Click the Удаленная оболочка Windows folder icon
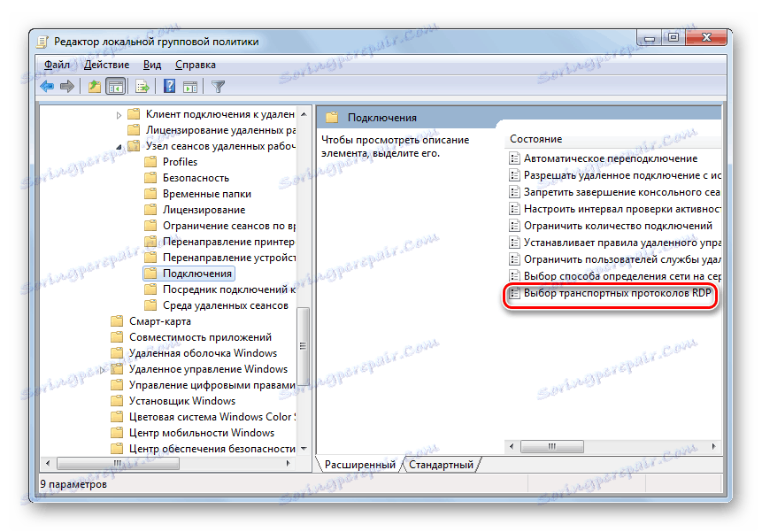762x532 pixels. [x=117, y=353]
